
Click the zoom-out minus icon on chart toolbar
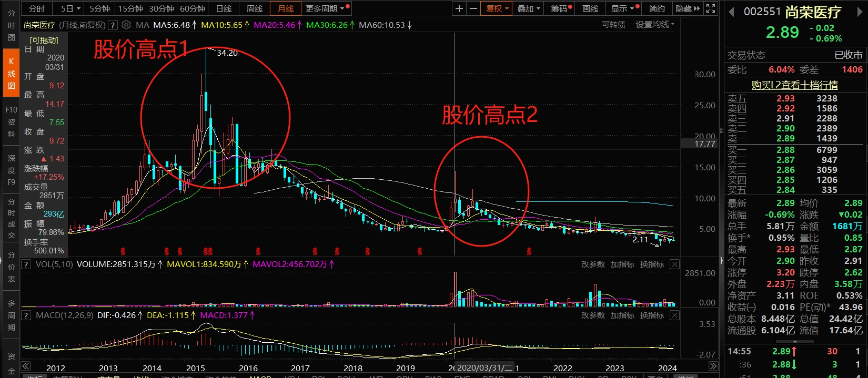point(473,8)
